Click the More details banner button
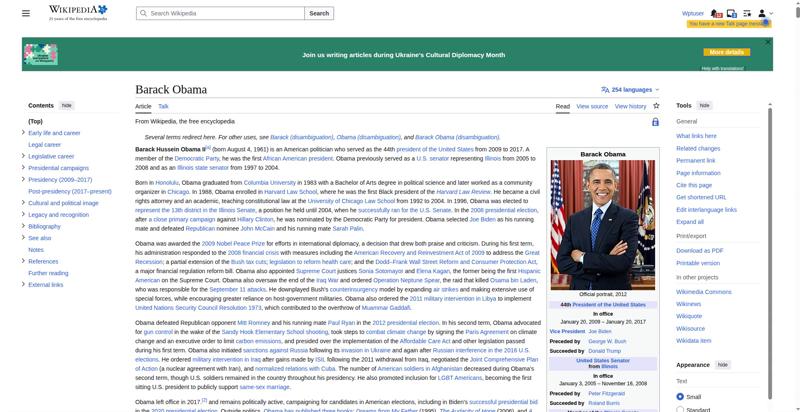The width and height of the screenshot is (800, 412). pyautogui.click(x=727, y=52)
